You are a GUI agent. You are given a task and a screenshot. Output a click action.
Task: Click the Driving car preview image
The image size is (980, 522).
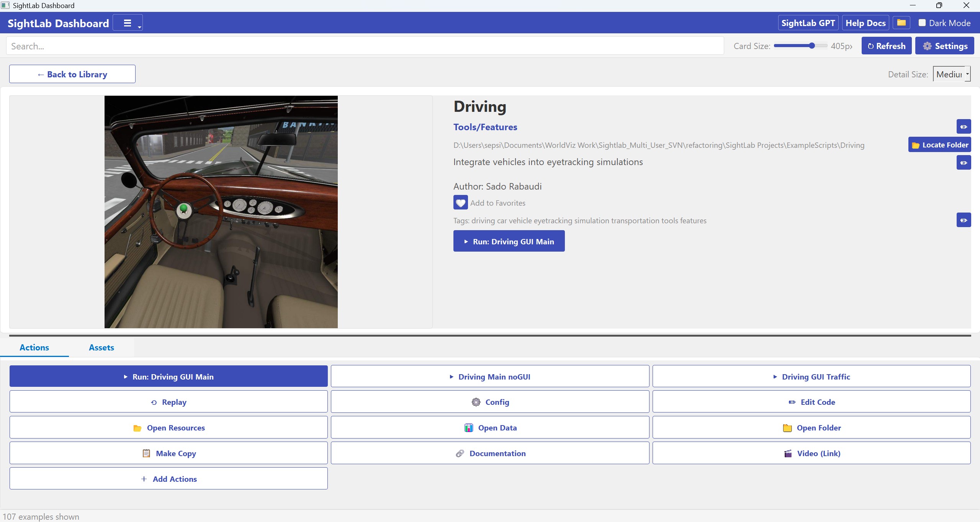click(221, 212)
